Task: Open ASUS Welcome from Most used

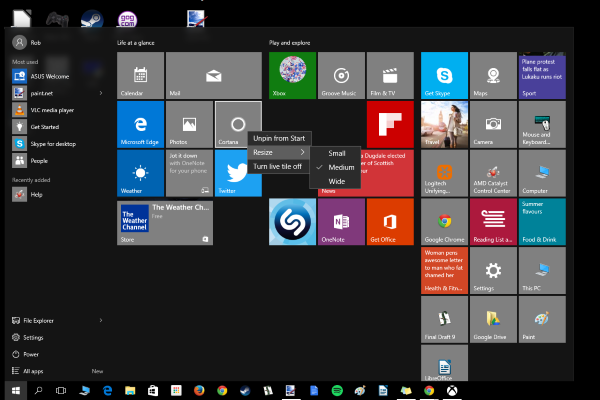Action: pyautogui.click(x=57, y=76)
